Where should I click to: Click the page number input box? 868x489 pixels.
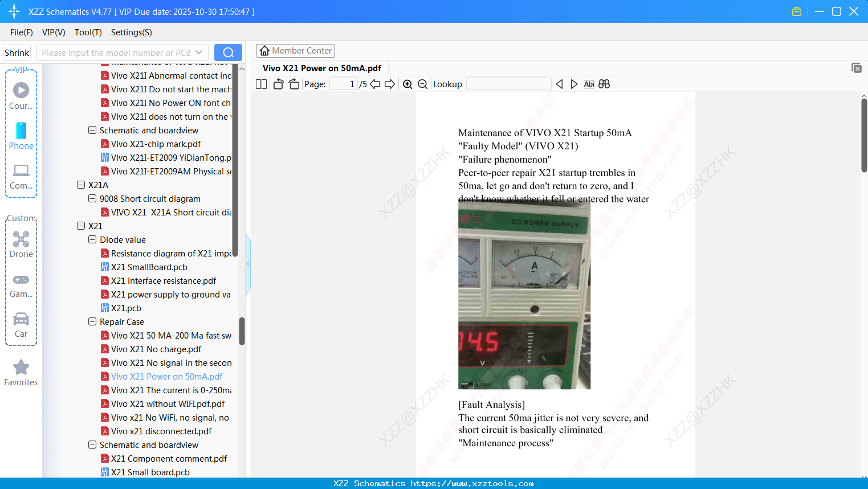pyautogui.click(x=344, y=84)
